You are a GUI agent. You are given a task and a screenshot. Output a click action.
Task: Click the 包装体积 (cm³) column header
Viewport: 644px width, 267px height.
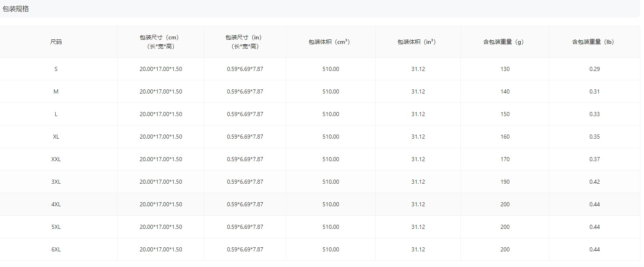pos(331,42)
